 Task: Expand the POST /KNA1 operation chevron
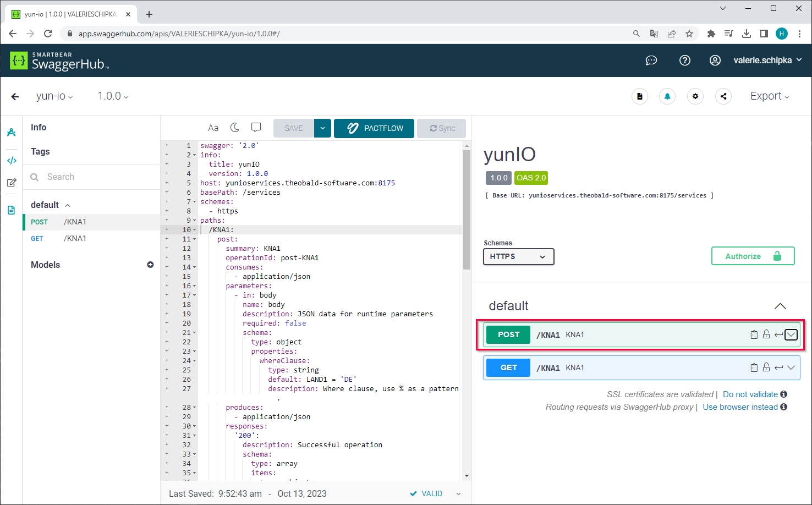click(791, 334)
